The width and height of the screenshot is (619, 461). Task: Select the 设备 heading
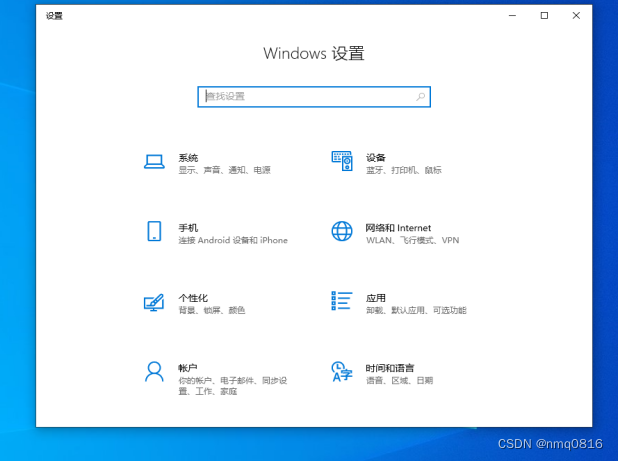(x=375, y=157)
